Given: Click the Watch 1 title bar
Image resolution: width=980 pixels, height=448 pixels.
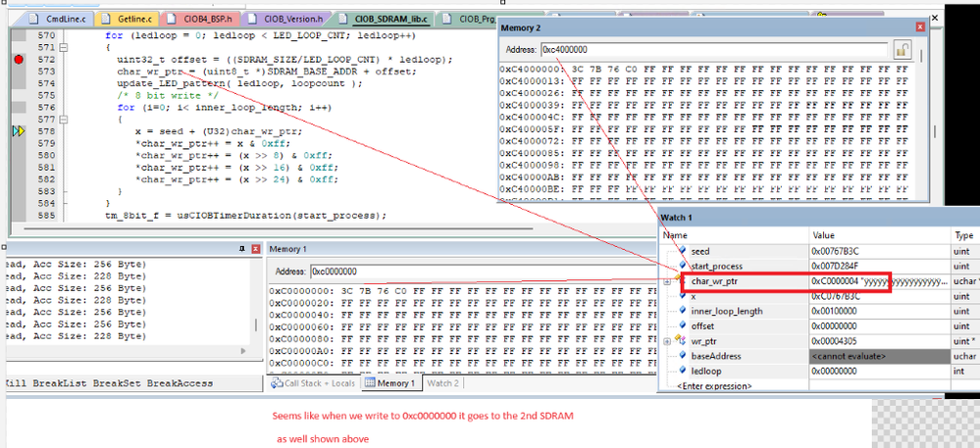Looking at the screenshot, I should coord(819,218).
